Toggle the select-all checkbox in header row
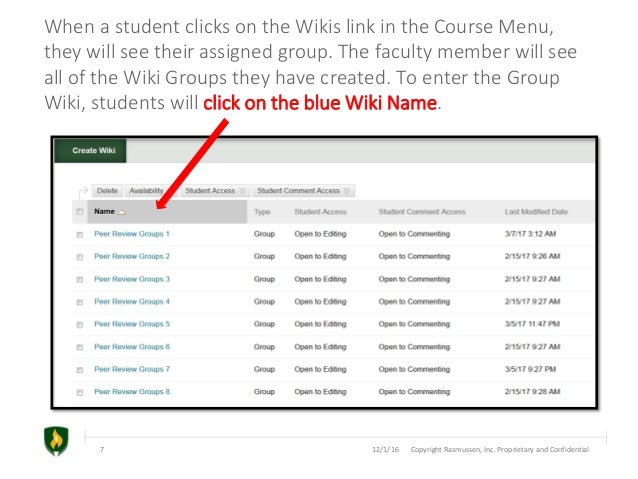 pos(80,212)
